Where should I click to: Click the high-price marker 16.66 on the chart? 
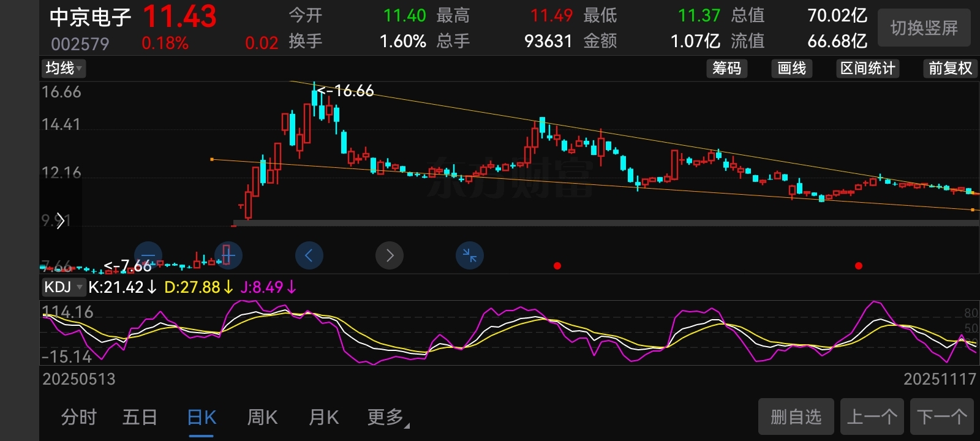[x=345, y=91]
